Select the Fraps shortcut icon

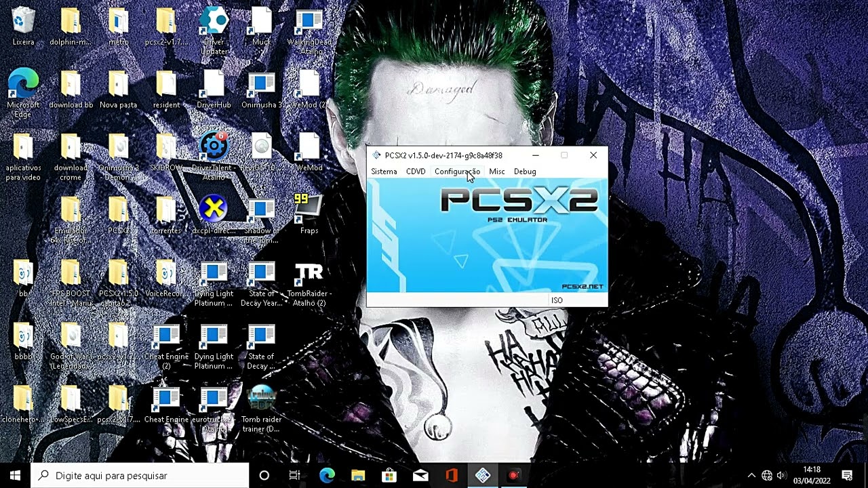(x=309, y=214)
